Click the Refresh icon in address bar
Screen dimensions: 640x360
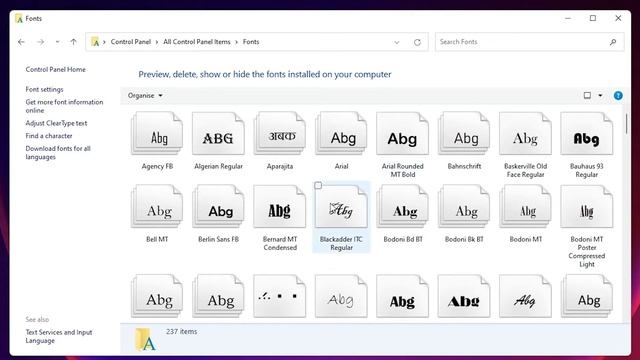pyautogui.click(x=417, y=42)
